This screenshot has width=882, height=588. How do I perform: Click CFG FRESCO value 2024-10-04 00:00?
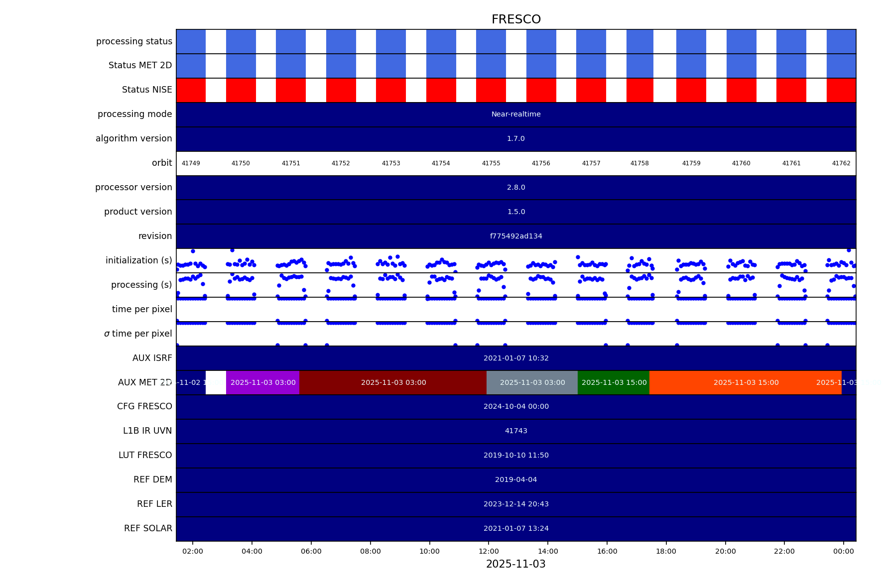coord(516,407)
